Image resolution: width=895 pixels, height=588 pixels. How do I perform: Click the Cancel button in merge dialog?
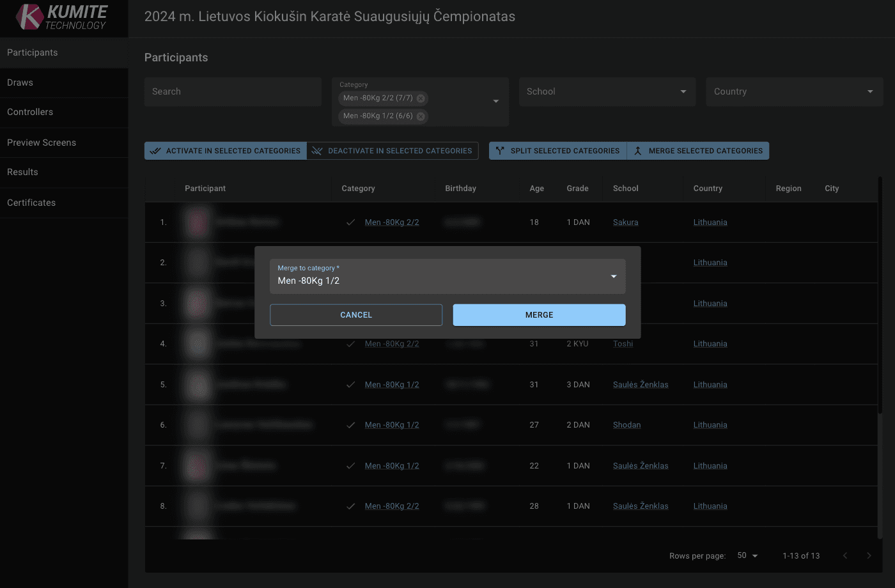click(x=356, y=314)
